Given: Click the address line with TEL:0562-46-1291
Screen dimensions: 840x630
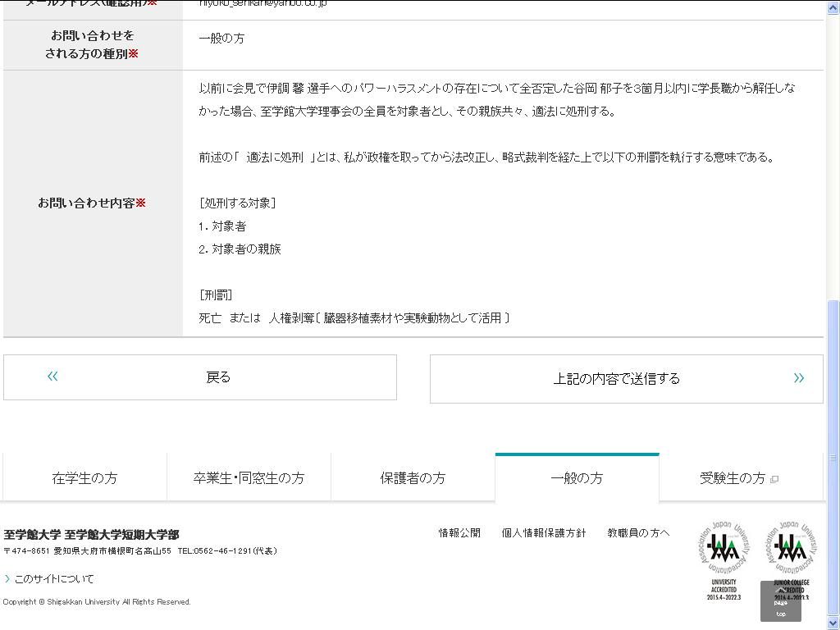Looking at the screenshot, I should (140, 550).
